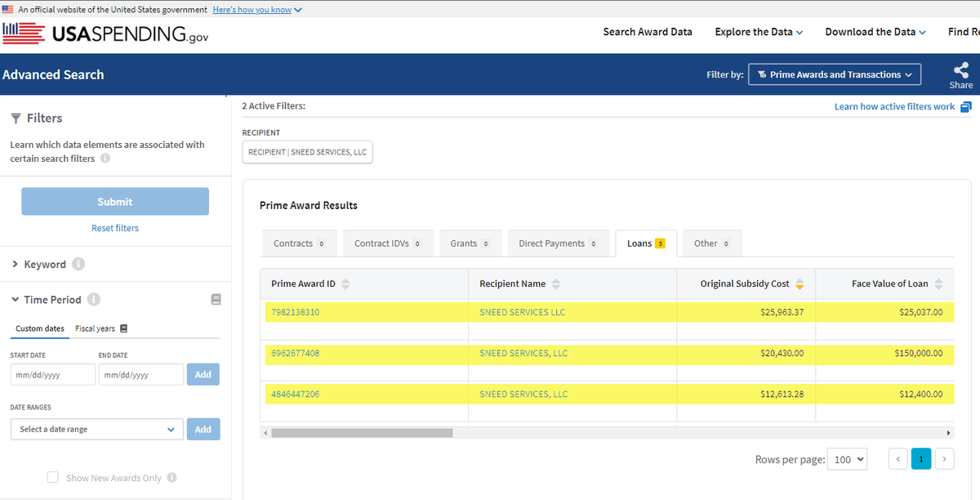
Task: Click the USAspending.gov logo
Action: click(x=105, y=34)
